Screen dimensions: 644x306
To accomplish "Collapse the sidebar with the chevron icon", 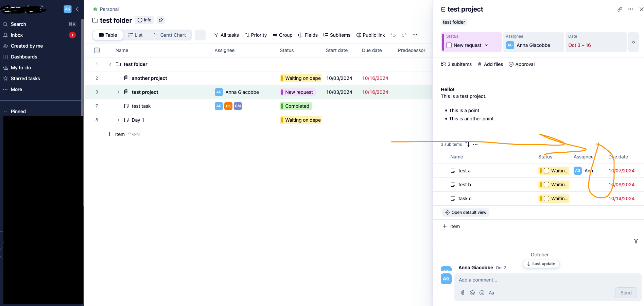I will [77, 9].
